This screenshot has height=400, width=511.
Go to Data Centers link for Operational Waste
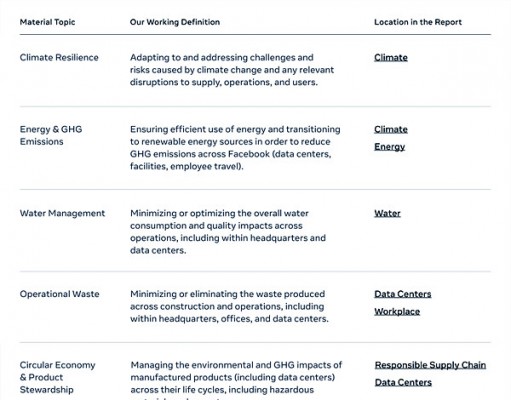click(403, 294)
